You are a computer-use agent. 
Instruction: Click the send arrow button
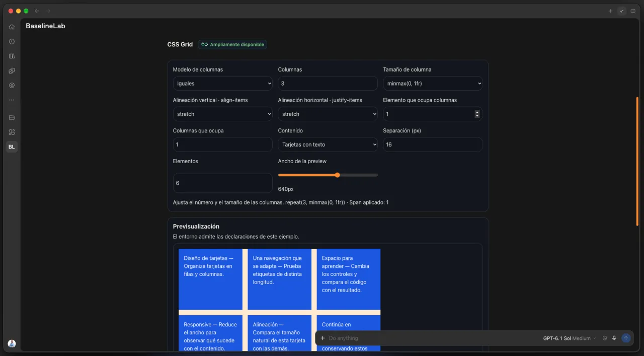[x=626, y=338]
